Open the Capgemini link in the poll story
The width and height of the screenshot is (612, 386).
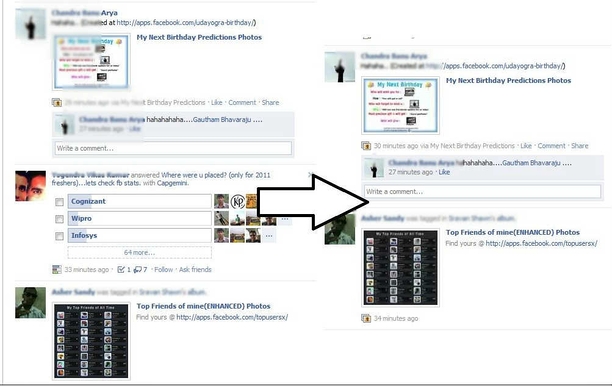tap(172, 183)
